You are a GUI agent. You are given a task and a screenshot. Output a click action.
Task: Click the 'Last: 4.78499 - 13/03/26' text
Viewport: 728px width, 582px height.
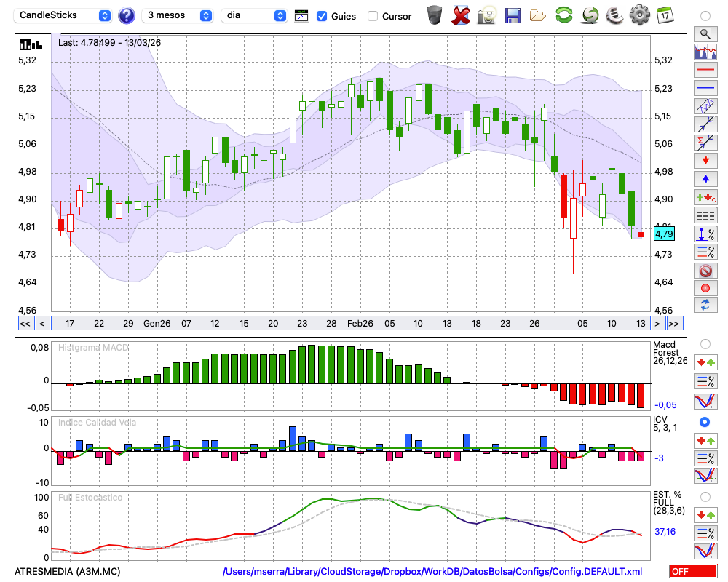point(110,43)
